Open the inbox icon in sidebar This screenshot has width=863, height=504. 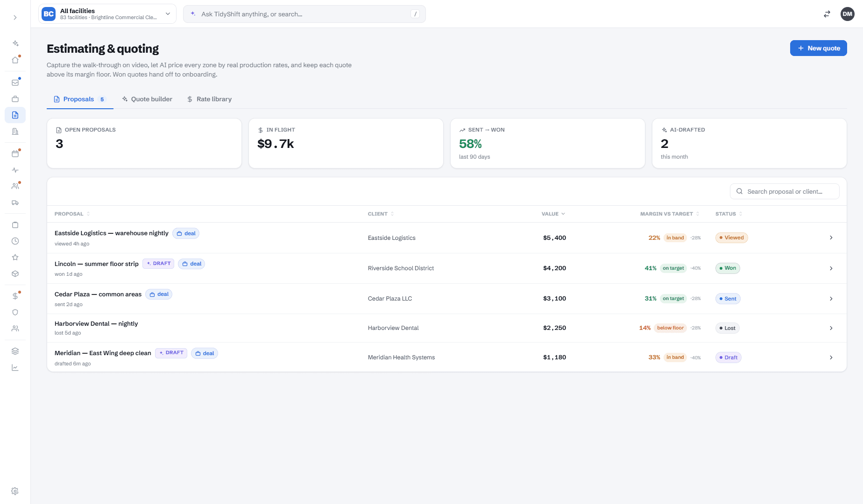point(15,83)
